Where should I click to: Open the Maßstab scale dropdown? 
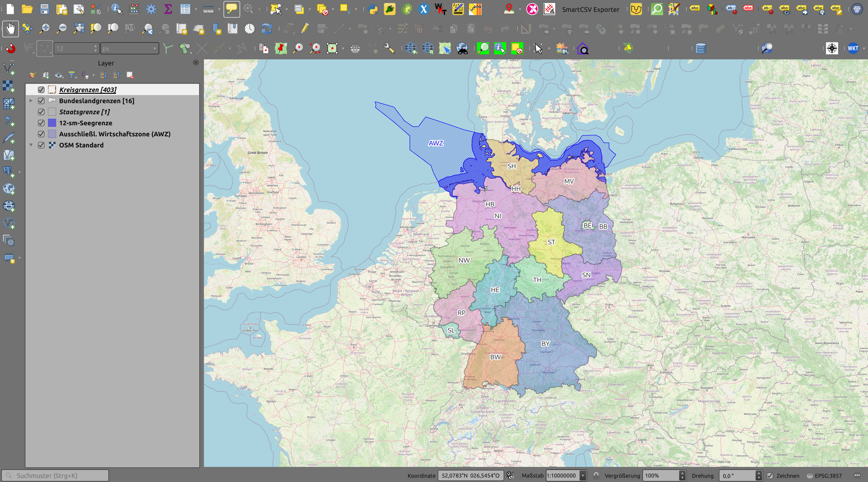click(x=583, y=476)
